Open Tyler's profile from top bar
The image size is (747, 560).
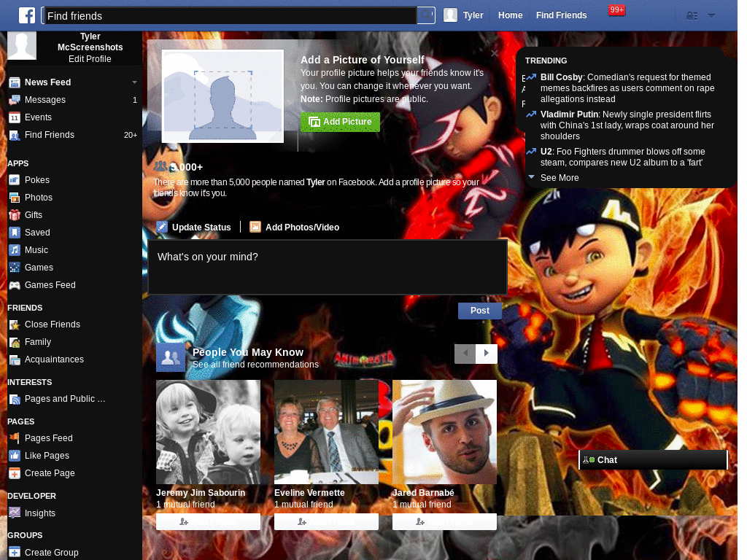pyautogui.click(x=463, y=15)
